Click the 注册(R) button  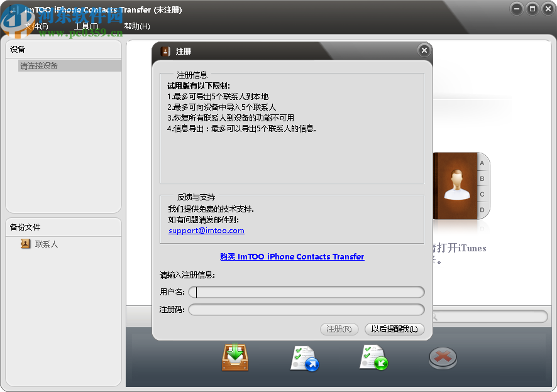tap(339, 329)
